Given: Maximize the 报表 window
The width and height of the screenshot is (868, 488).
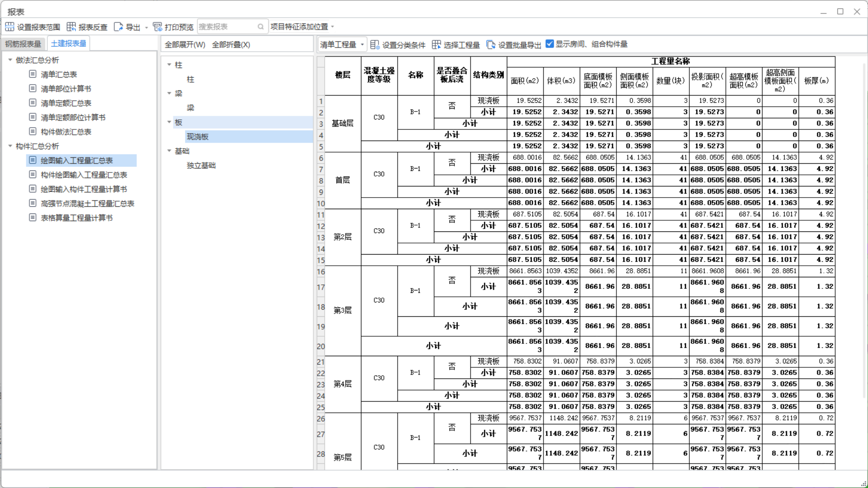Looking at the screenshot, I should pos(840,12).
